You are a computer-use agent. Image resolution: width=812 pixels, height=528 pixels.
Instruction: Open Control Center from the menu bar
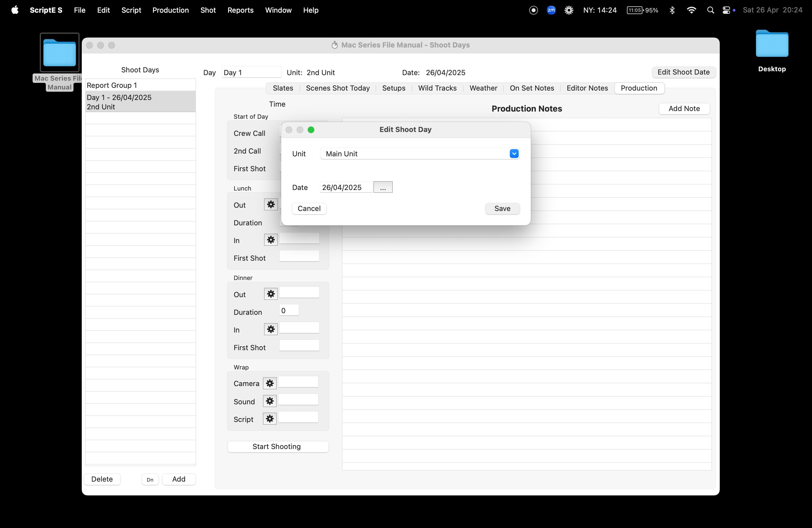(726, 10)
